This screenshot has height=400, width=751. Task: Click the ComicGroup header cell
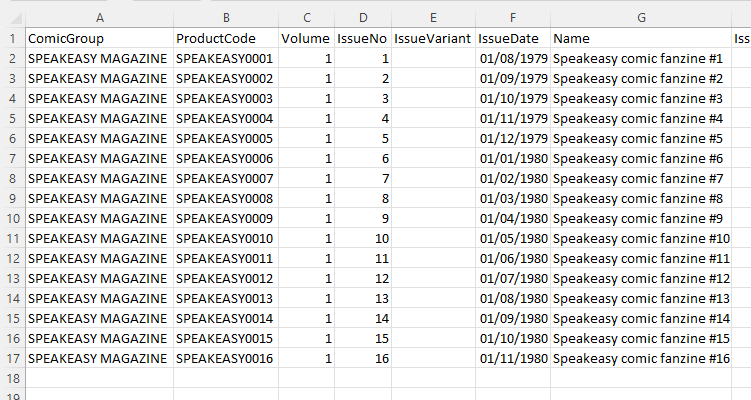98,39
